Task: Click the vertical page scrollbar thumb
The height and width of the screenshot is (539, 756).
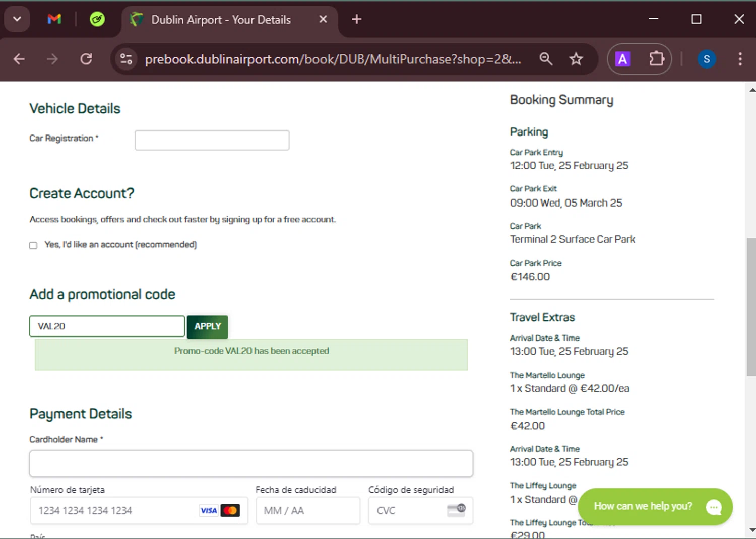Action: [x=751, y=307]
